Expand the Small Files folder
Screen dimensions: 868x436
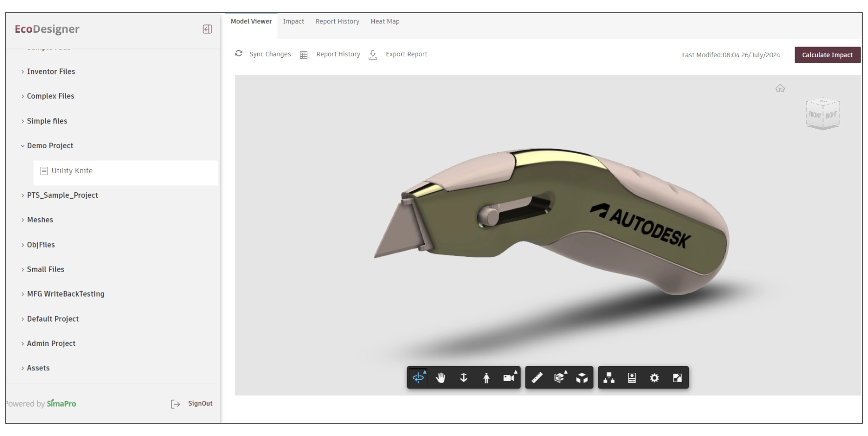point(23,270)
